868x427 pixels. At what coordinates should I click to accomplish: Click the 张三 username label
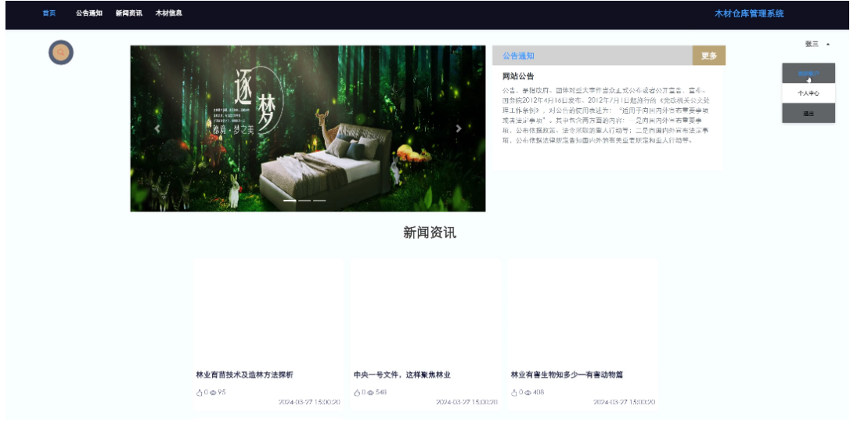812,45
